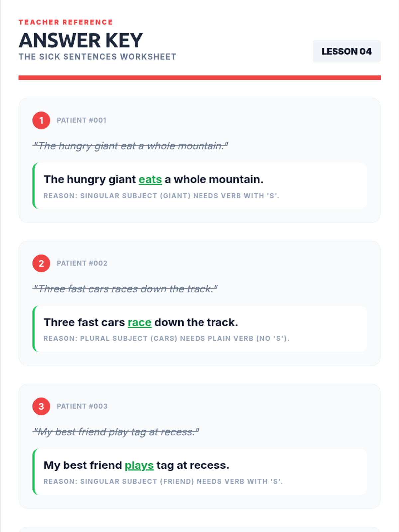Click the red number 1 badge
Viewport: 399px width, 532px height.
pyautogui.click(x=41, y=120)
